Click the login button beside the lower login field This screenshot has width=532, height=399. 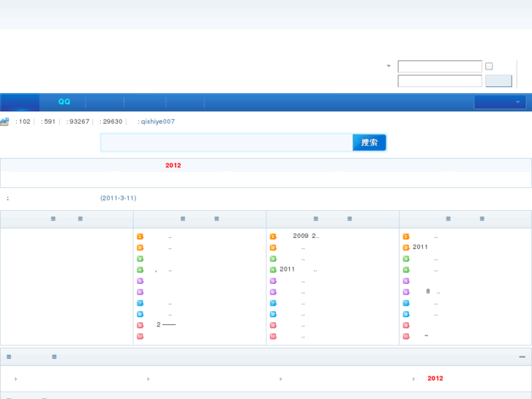498,81
